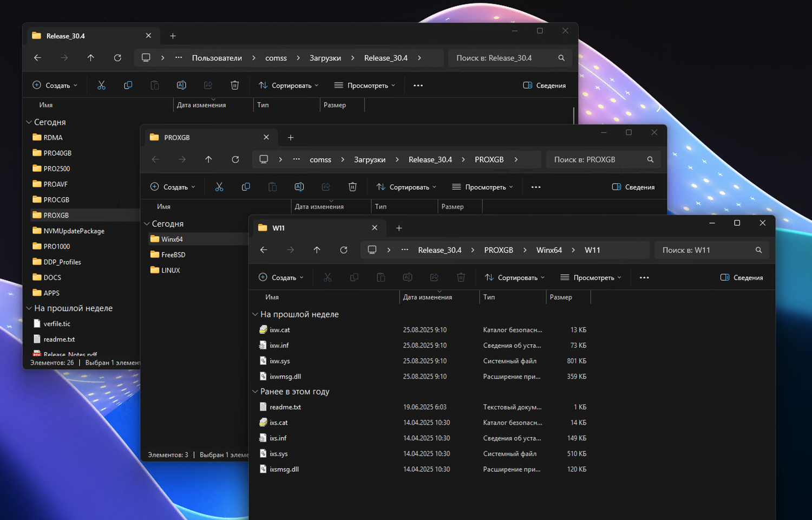
Task: Open the Просмотреть dropdown in PROXGB window
Action: [x=482, y=187]
